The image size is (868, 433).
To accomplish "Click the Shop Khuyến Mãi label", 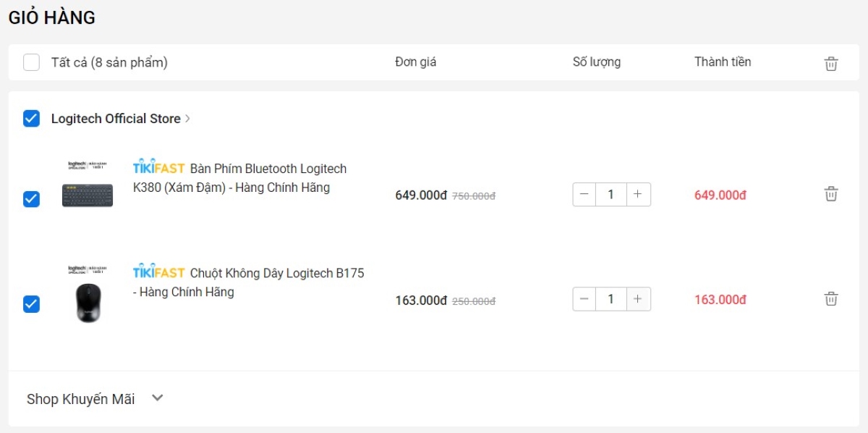I will point(81,399).
